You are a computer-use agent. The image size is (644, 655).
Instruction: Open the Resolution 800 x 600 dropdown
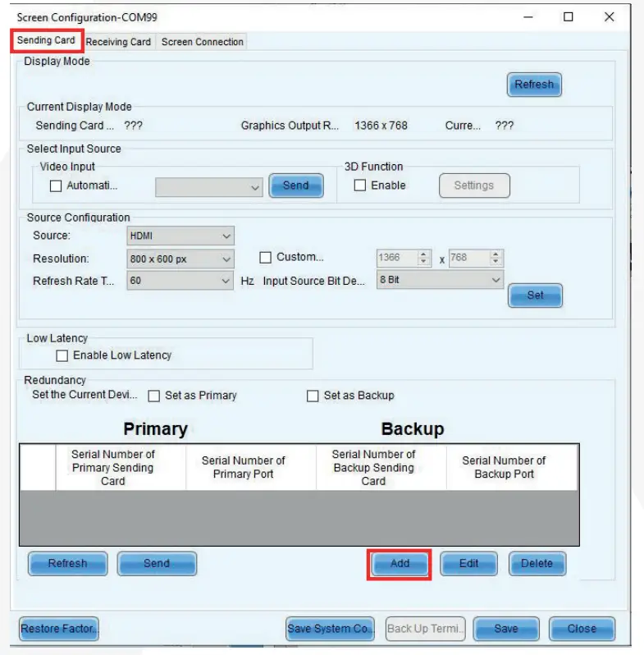[x=180, y=259]
